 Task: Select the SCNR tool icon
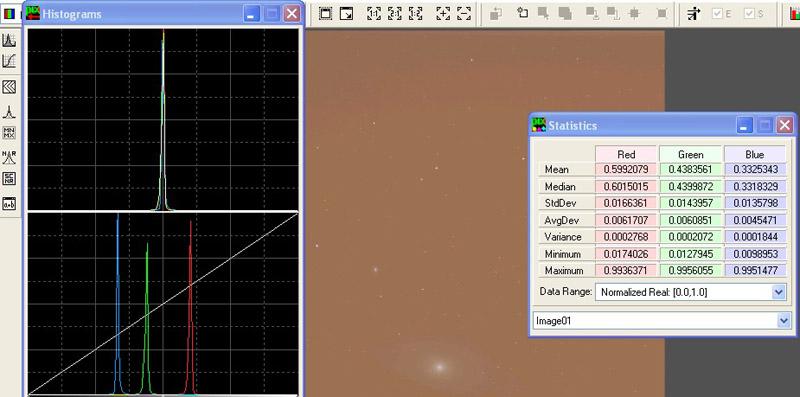click(9, 179)
